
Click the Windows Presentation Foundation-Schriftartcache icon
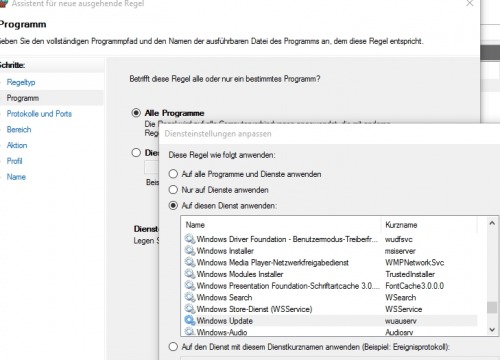(190, 286)
